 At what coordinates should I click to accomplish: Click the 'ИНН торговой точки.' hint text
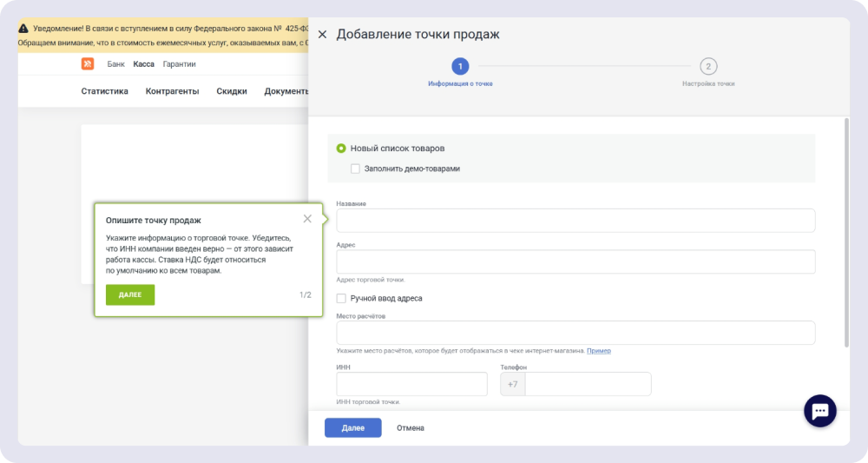point(367,401)
